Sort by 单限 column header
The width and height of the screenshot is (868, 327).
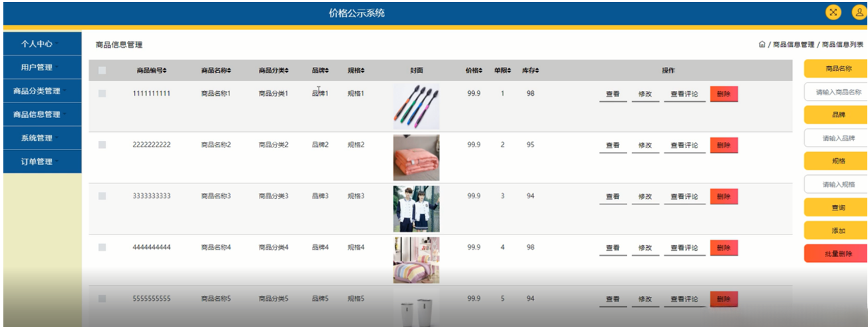tap(502, 70)
